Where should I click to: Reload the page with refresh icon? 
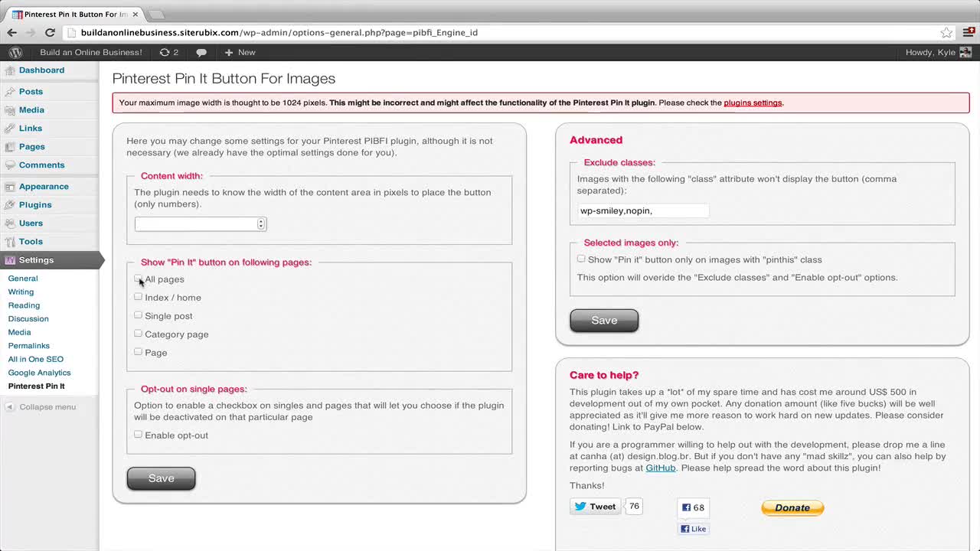pyautogui.click(x=50, y=32)
